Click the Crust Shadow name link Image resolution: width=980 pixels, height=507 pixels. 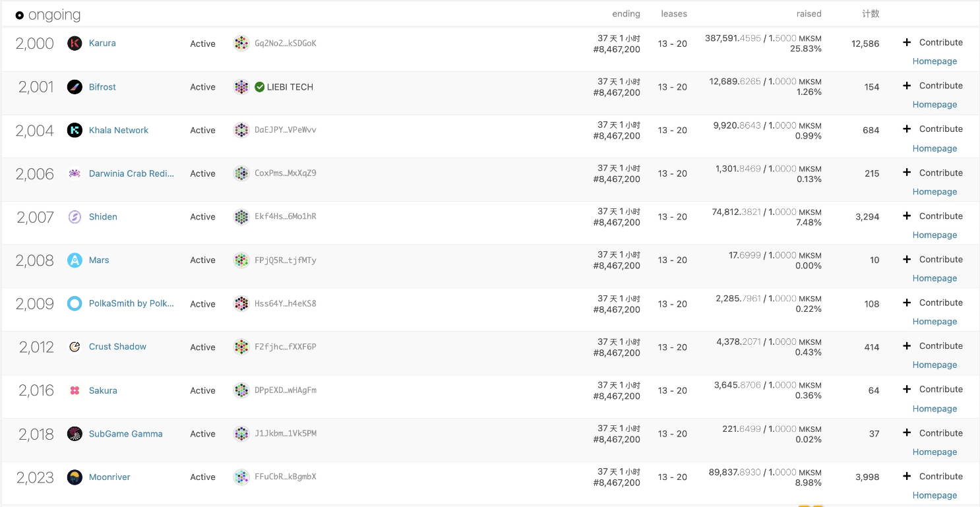point(117,347)
